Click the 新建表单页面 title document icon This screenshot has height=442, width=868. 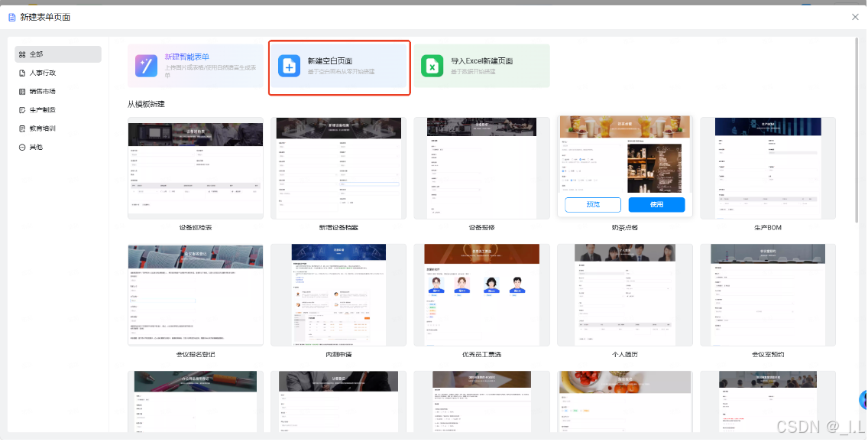click(12, 17)
